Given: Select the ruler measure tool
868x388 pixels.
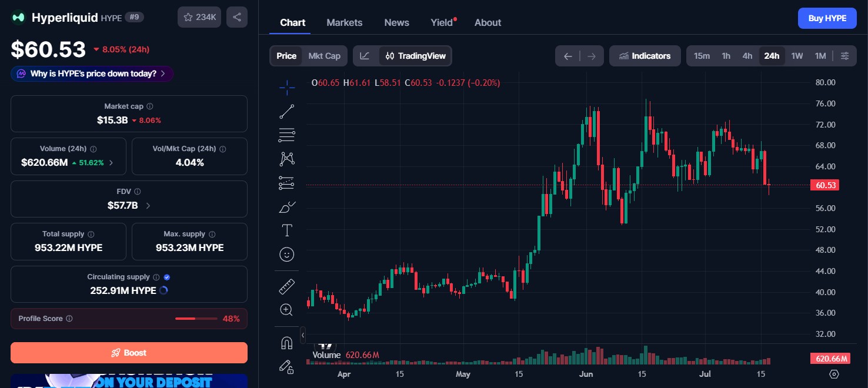Looking at the screenshot, I should [287, 287].
